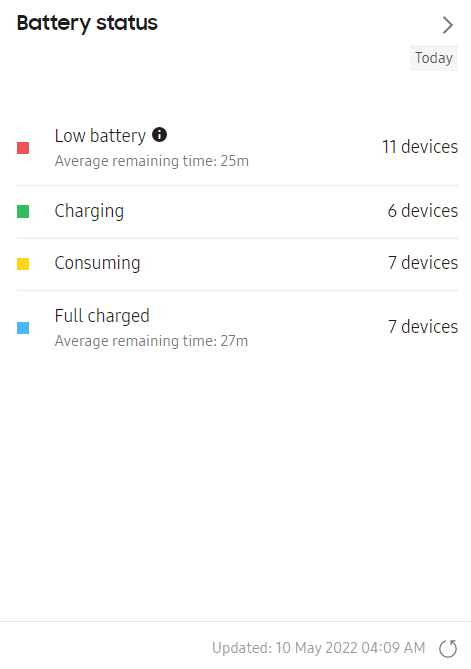
Task: Click the yellow Consuming color square
Action: (x=23, y=264)
